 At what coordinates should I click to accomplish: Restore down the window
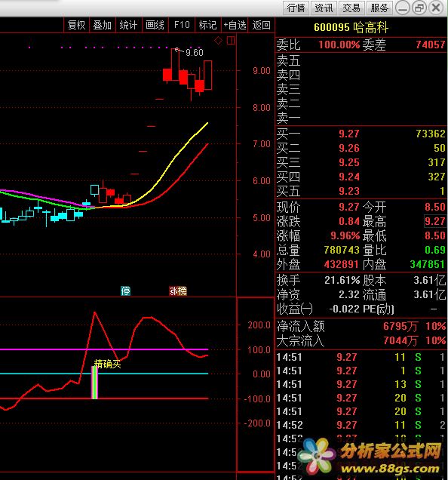point(419,8)
